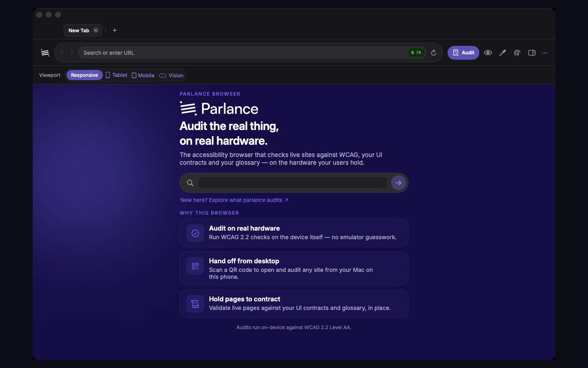Click the Viewport label
588x368 pixels.
[50, 75]
